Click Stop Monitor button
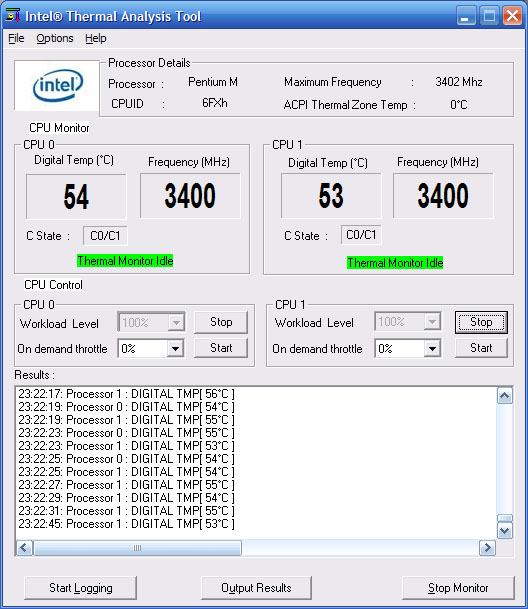The height and width of the screenshot is (609, 528). 458,588
